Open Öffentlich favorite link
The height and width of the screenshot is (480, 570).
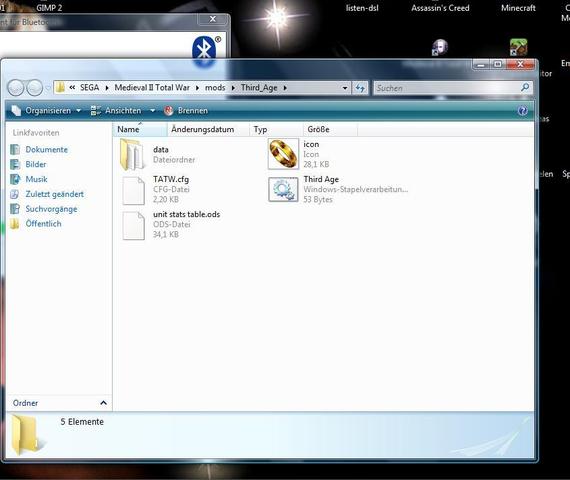pyautogui.click(x=43, y=224)
